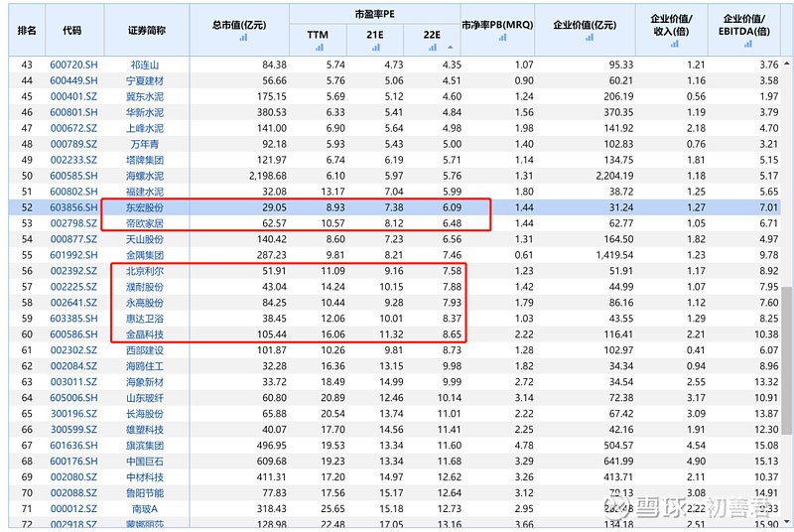Open stock code 600720.SH
This screenshot has width=794, height=532.
click(73, 65)
